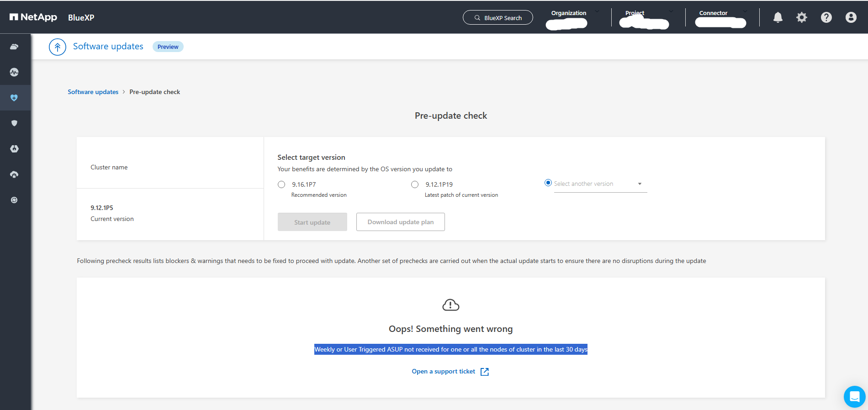
Task: Open the Health heartbeat monitor sidebar icon
Action: coord(14,72)
